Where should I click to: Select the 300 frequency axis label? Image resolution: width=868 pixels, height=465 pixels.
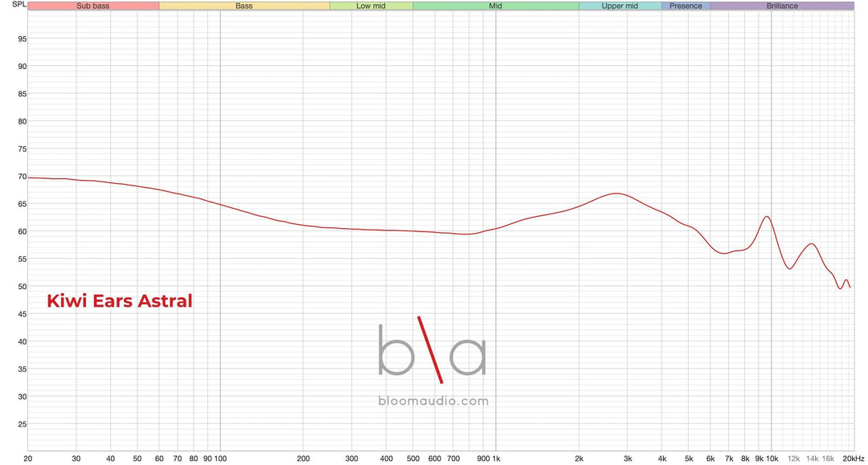tap(351, 459)
